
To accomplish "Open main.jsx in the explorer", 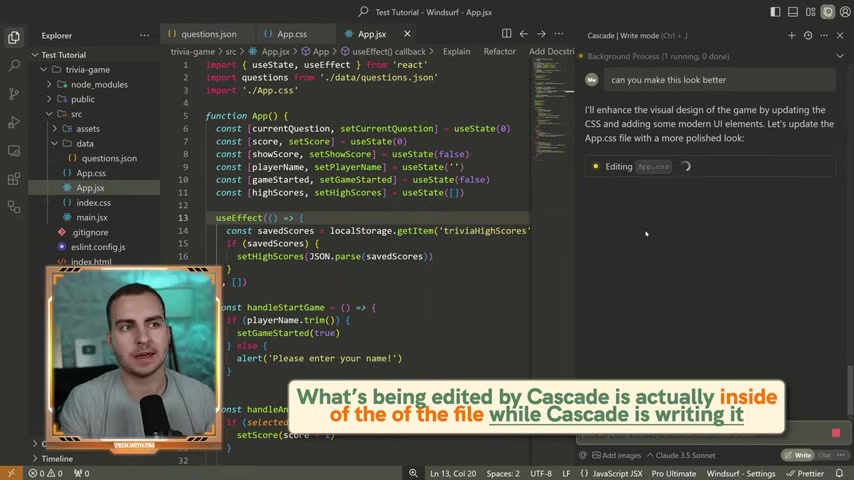I will [x=92, y=217].
